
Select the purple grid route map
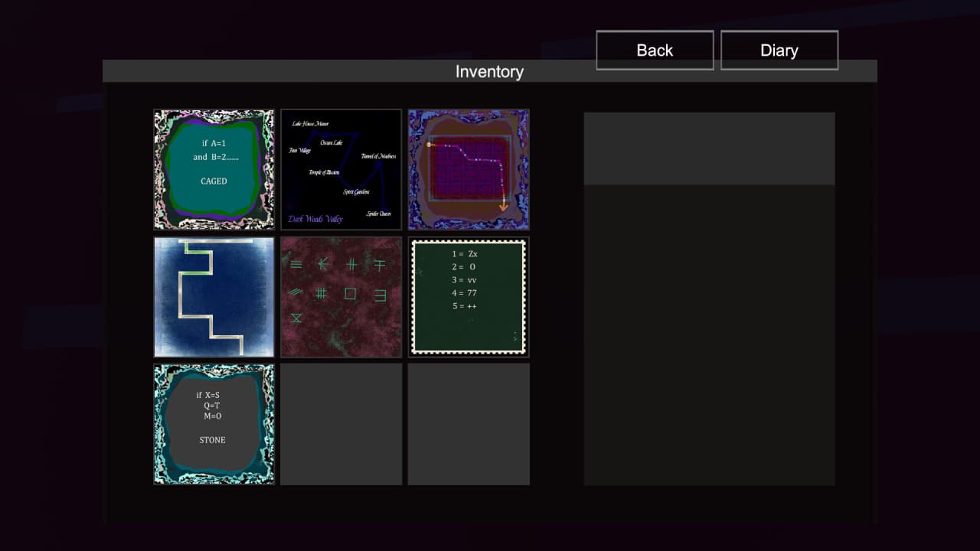click(469, 169)
